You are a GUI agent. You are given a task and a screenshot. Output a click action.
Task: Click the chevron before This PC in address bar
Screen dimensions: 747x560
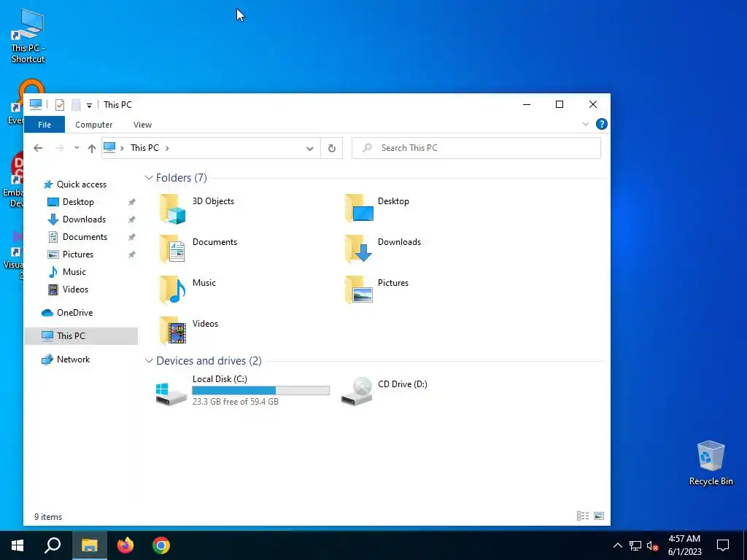pyautogui.click(x=122, y=148)
